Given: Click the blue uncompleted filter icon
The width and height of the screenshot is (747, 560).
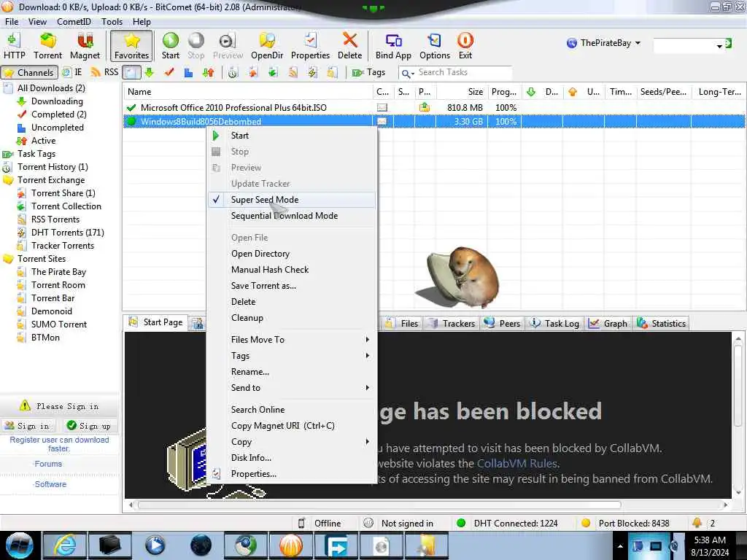Looking at the screenshot, I should click(189, 72).
